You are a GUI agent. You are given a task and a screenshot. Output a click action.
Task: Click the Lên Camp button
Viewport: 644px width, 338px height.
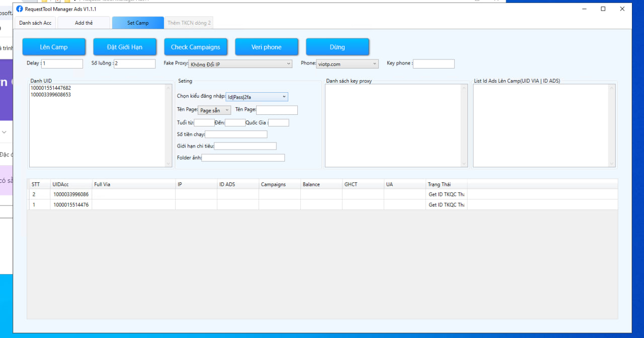tap(54, 47)
